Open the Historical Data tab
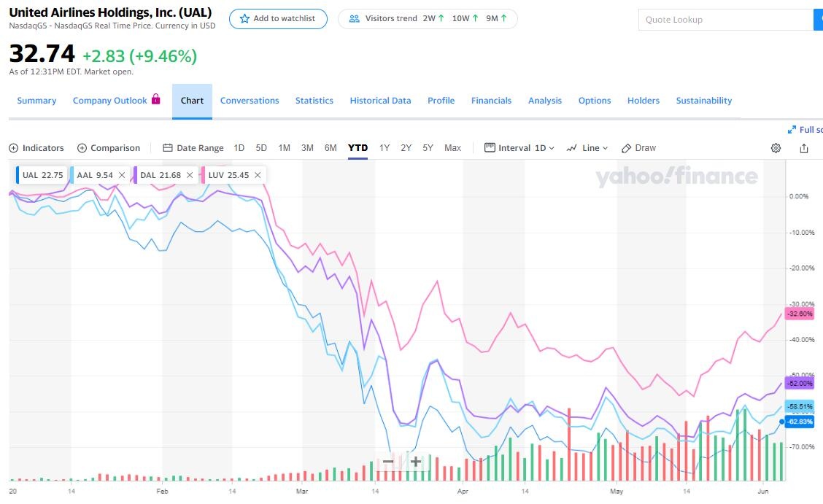The image size is (823, 504). tap(380, 101)
